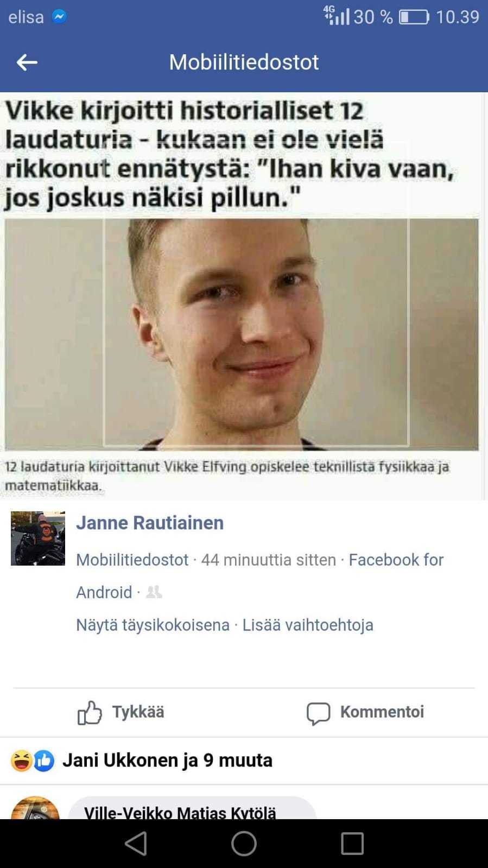The image size is (488, 868).
Task: Tap the back arrow in header
Action: (27, 62)
